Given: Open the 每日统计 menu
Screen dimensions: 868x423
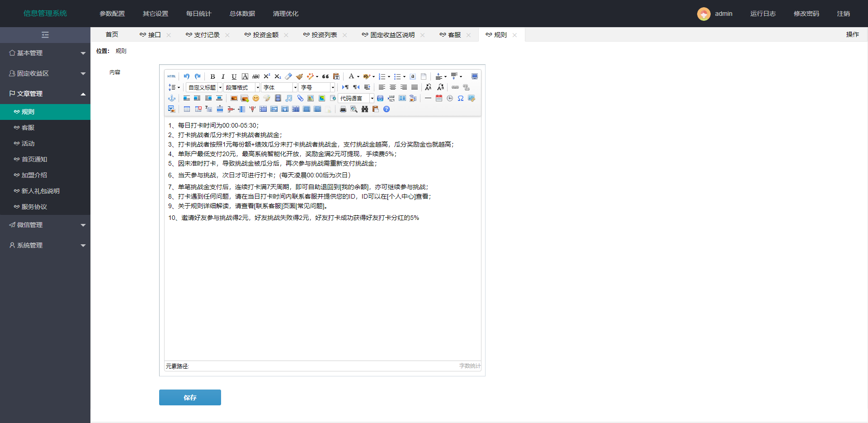Looking at the screenshot, I should [x=198, y=14].
